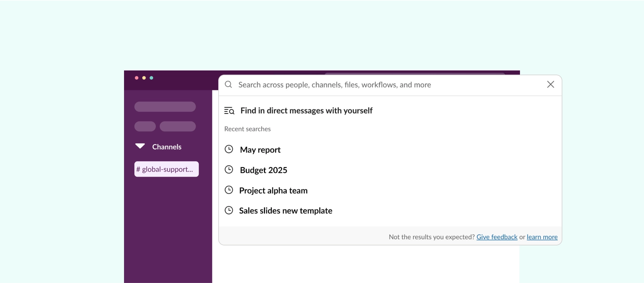
Task: Click the yellow window dot
Action: 144,78
